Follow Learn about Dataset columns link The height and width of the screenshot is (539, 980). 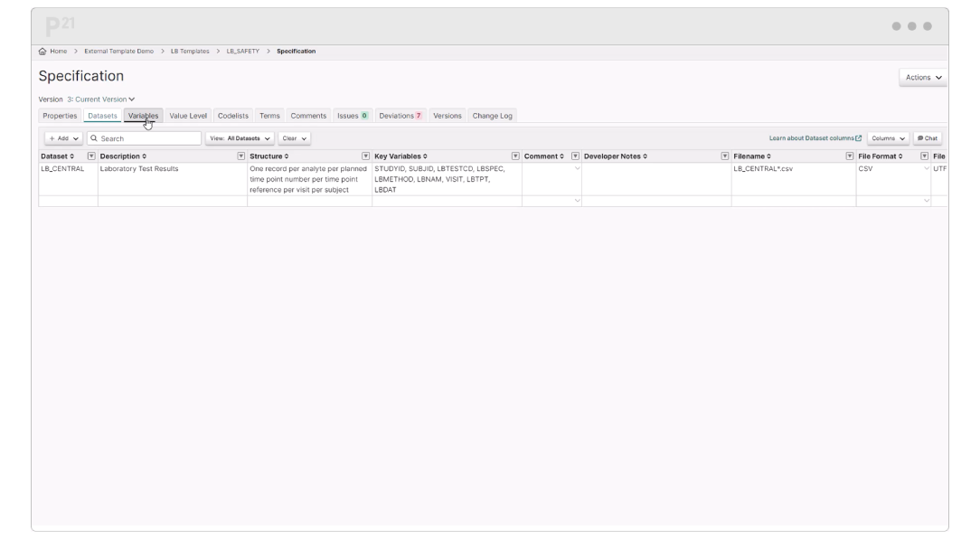click(x=815, y=138)
